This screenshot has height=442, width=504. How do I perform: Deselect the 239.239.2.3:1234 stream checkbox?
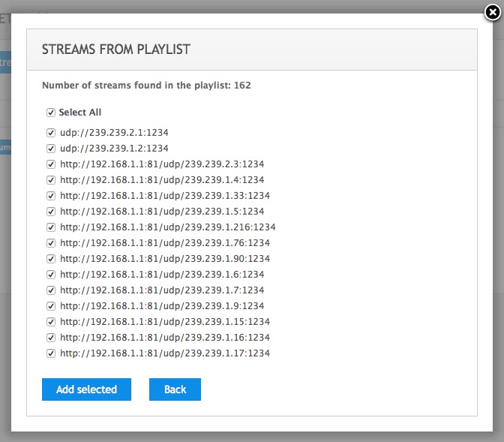[51, 164]
